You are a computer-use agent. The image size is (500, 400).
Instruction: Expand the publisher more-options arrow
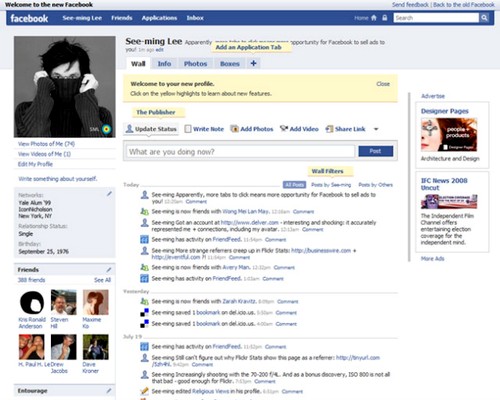coord(376,129)
